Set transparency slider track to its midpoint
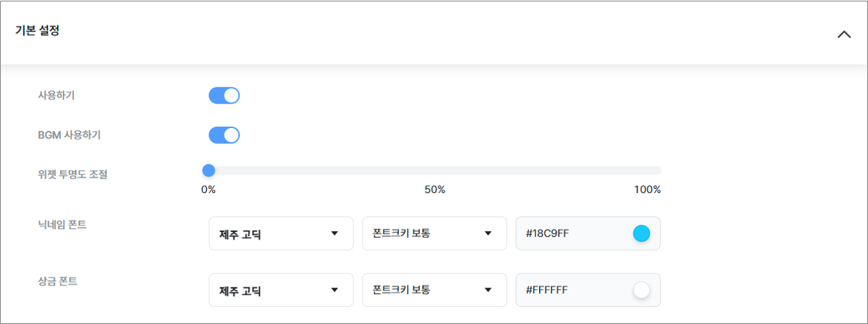Image resolution: width=868 pixels, height=324 pixels. click(435, 170)
